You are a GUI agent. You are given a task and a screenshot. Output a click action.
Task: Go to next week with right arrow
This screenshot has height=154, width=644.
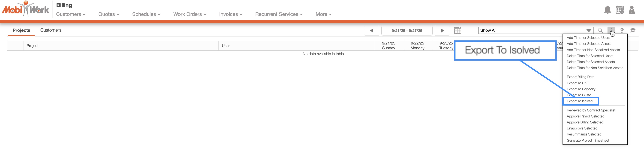pos(442,31)
